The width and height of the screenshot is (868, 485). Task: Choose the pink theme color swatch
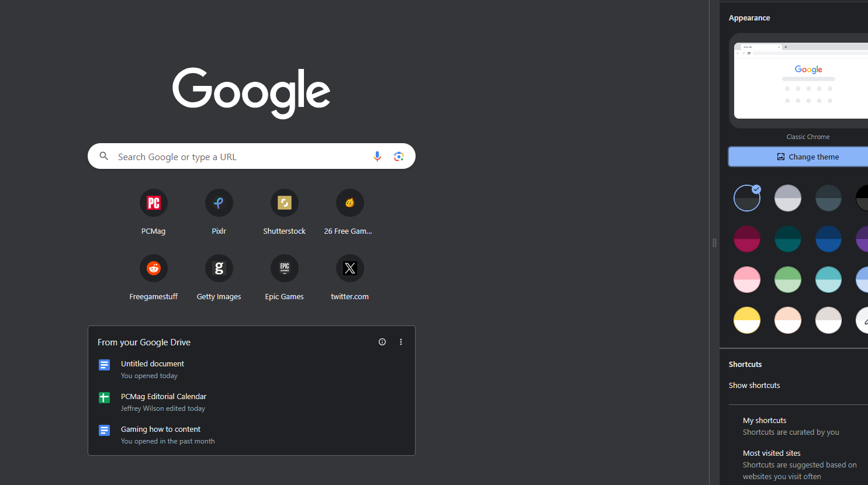pyautogui.click(x=747, y=279)
